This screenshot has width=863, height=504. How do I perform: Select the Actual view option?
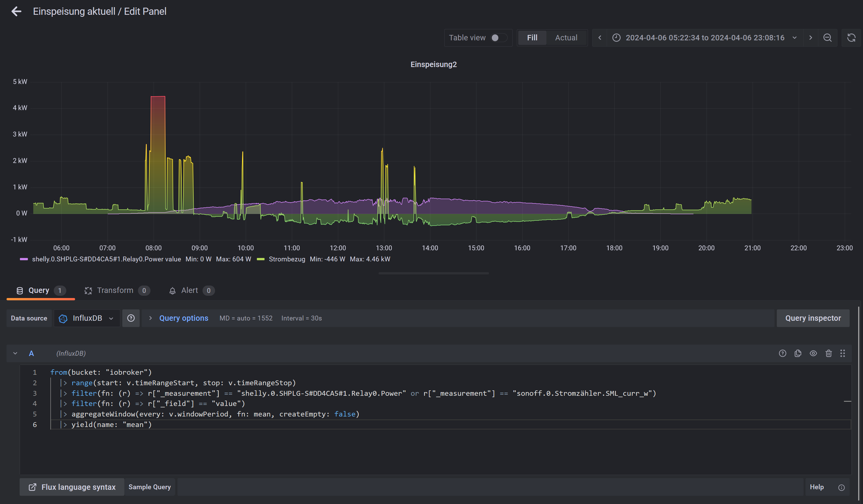[x=566, y=38]
